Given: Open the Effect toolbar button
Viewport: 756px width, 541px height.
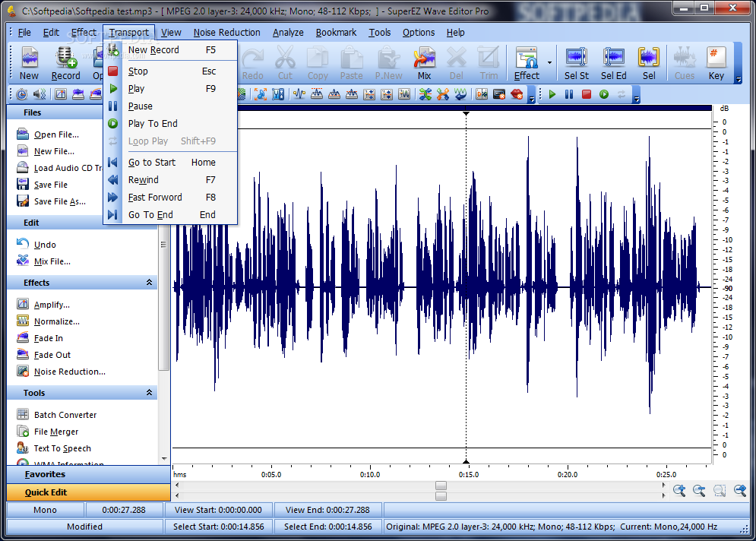Looking at the screenshot, I should point(527,63).
